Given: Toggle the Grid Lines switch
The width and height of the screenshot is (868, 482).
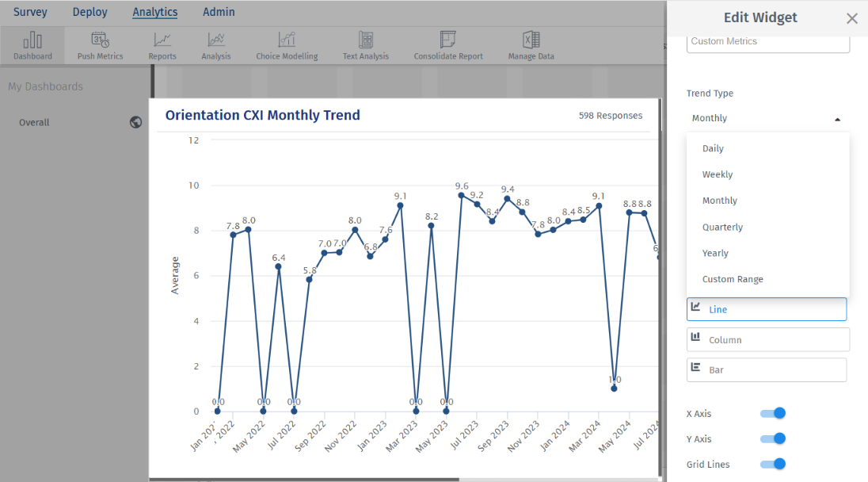Looking at the screenshot, I should [x=773, y=464].
